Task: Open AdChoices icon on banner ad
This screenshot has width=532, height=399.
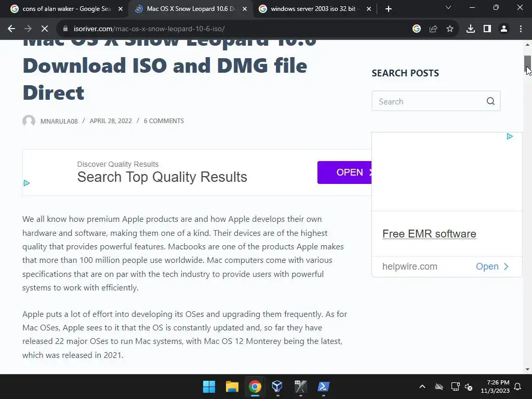Action: pyautogui.click(x=26, y=183)
